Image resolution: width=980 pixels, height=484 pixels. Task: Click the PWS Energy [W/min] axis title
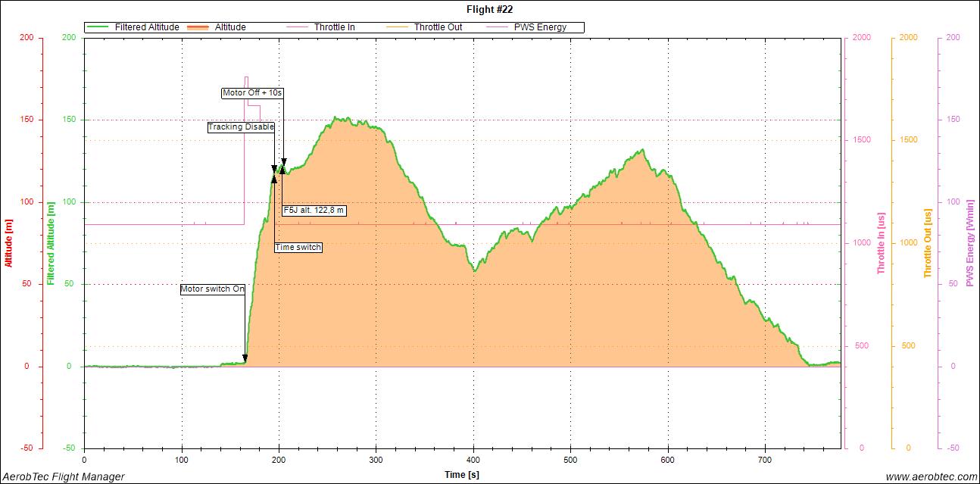coord(969,242)
